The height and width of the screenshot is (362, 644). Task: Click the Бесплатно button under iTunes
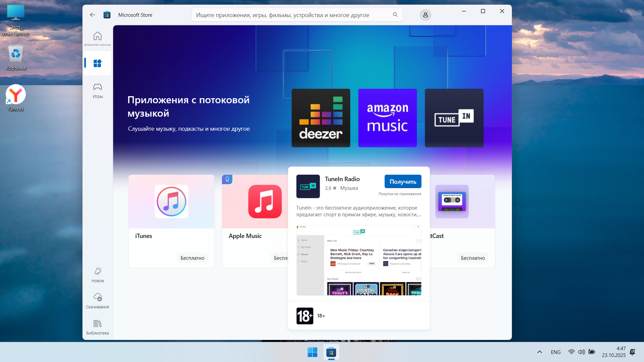192,258
